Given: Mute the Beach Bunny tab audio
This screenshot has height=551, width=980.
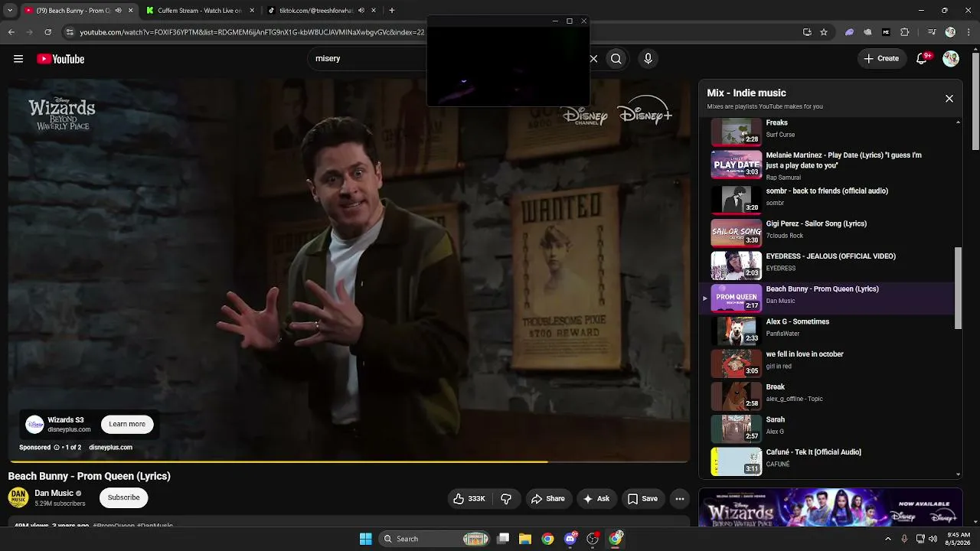Looking at the screenshot, I should pyautogui.click(x=118, y=11).
